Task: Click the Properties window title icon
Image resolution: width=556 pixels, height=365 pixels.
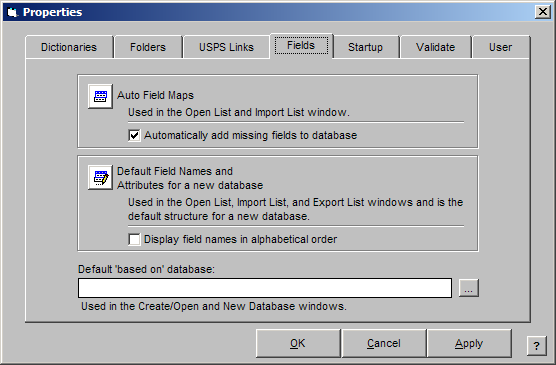Action: (12, 12)
